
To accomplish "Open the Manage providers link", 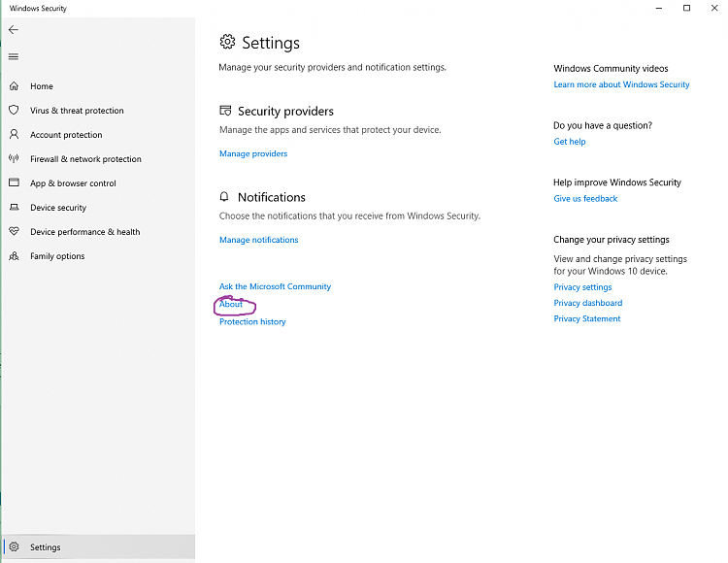I will tap(253, 153).
